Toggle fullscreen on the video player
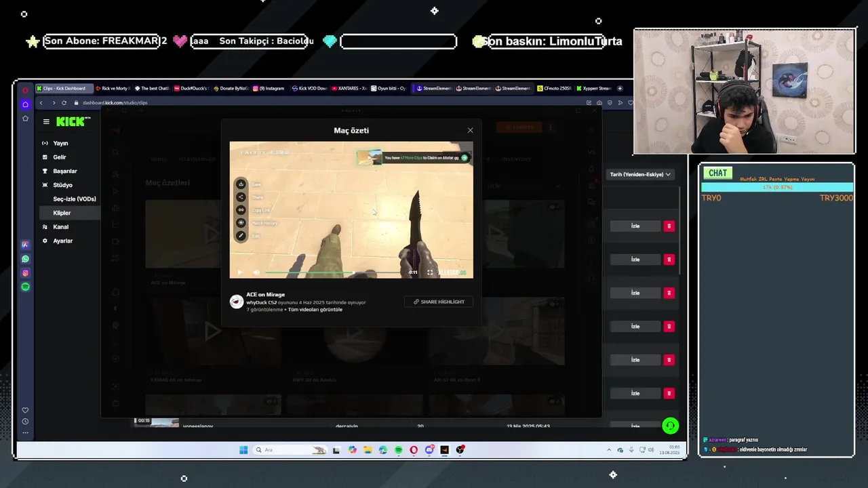Screen dimensions: 868x488 tap(430, 272)
